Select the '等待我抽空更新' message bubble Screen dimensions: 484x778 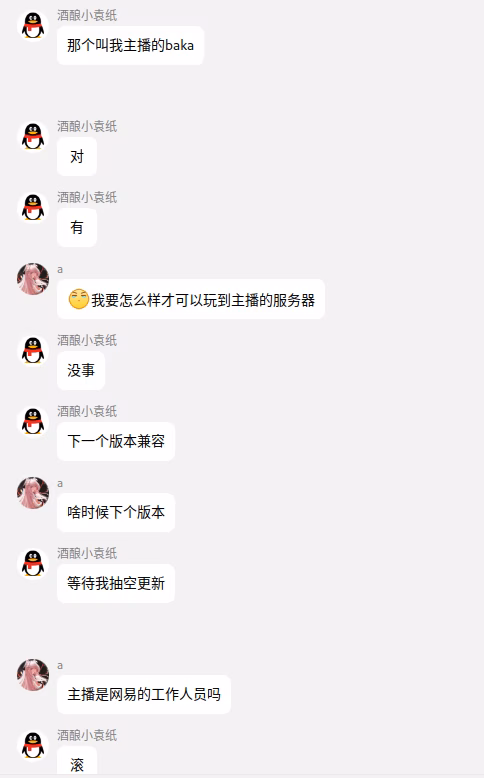[x=116, y=584]
